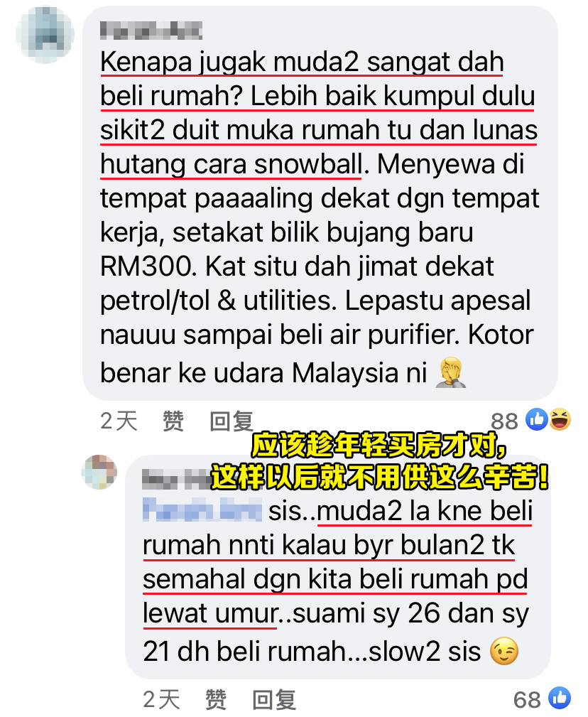Click the 2天 timestamp under the reply
The image size is (588, 717).
click(x=161, y=700)
